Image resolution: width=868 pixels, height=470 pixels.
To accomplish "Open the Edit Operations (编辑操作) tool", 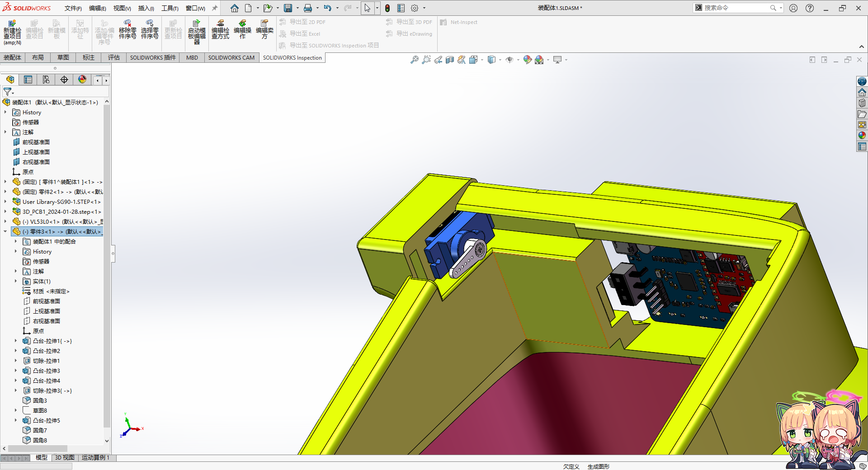I will [x=242, y=30].
